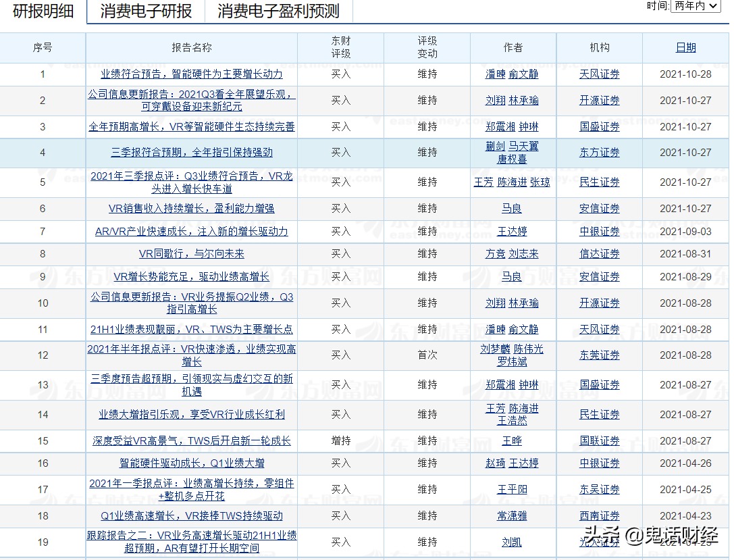The width and height of the screenshot is (734, 560).
Task: Click institution 东方证券
Action: tap(600, 153)
